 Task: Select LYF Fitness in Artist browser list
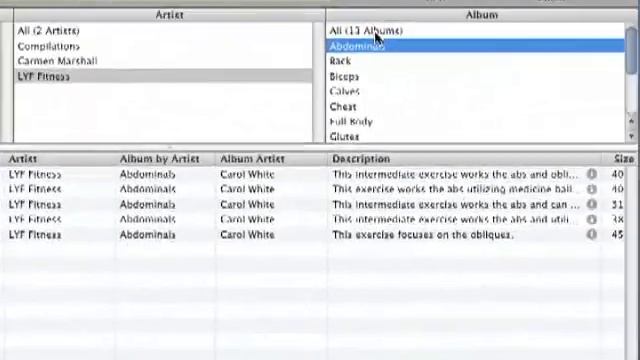(x=163, y=76)
